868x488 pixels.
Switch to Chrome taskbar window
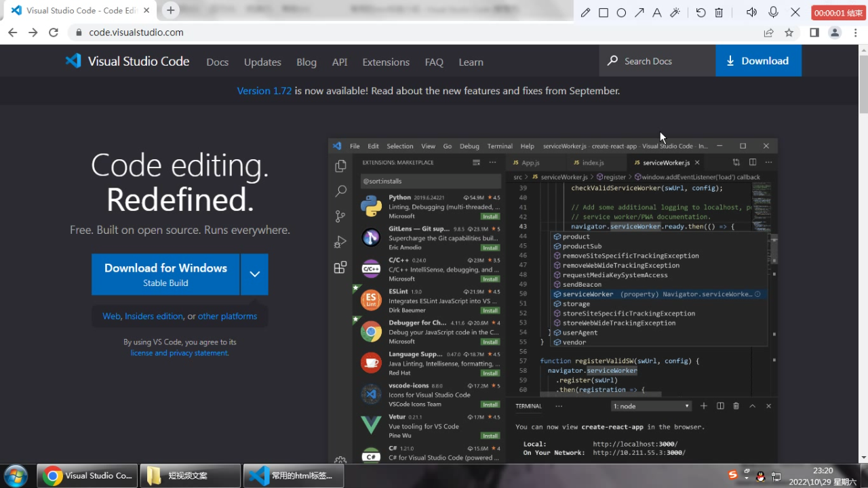tap(87, 476)
